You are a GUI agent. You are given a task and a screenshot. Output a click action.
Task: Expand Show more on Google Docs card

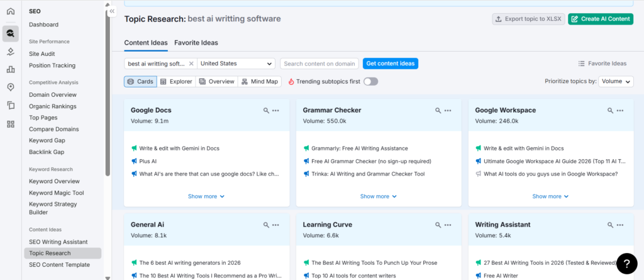206,196
